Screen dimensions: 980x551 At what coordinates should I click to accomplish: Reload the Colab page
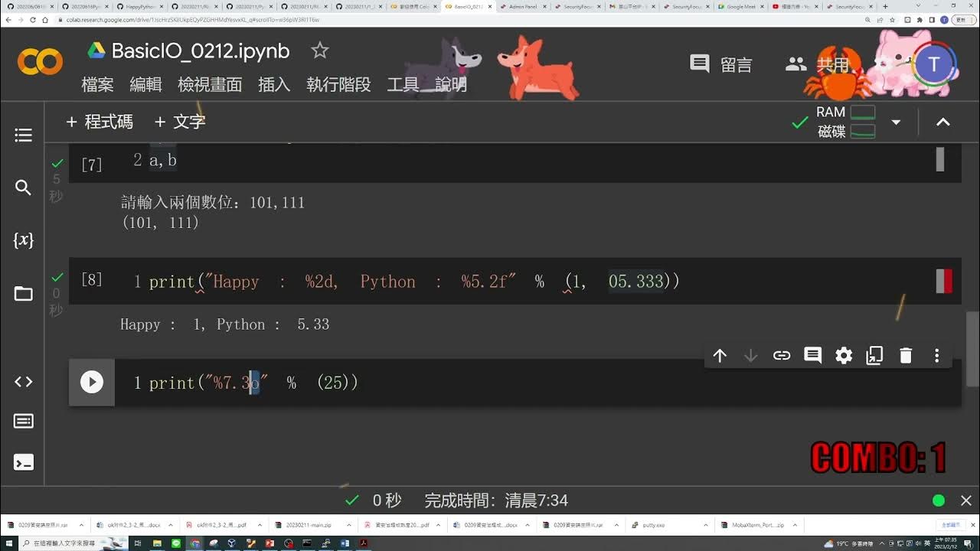click(x=33, y=19)
